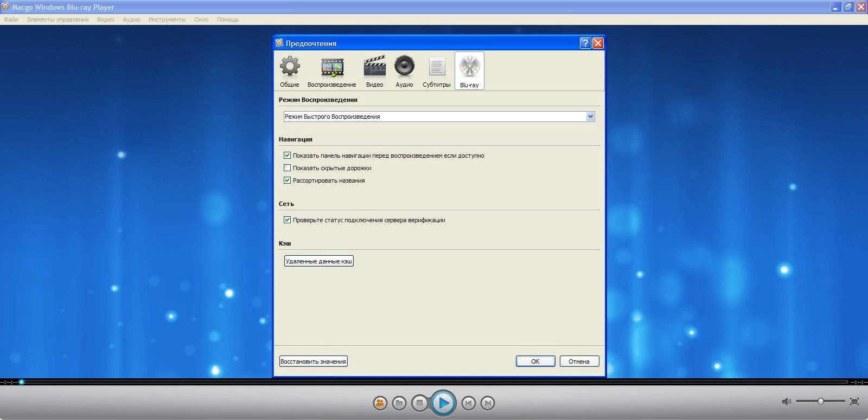Click the share/social icon in player bar

pos(380,403)
